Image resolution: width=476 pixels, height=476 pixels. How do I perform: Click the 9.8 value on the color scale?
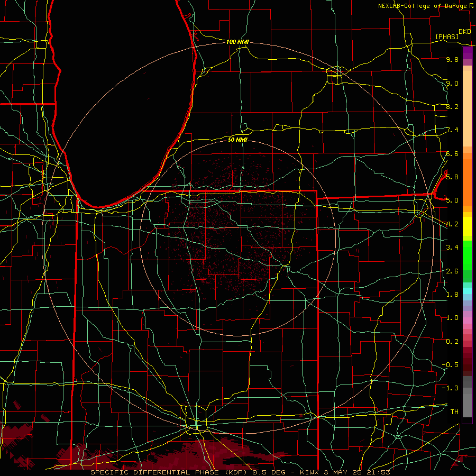(452, 59)
